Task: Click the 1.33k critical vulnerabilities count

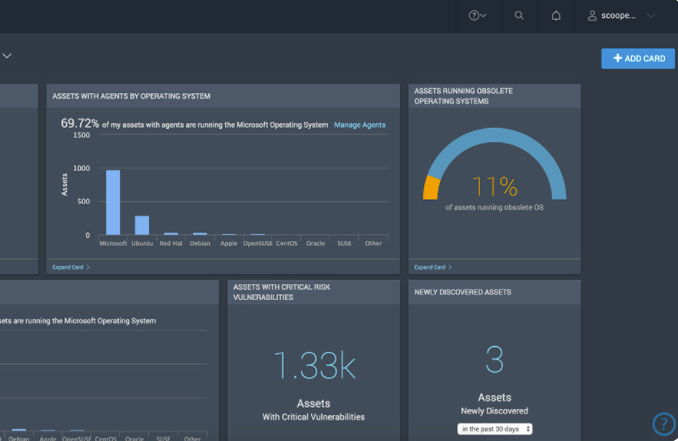Action: point(313,366)
